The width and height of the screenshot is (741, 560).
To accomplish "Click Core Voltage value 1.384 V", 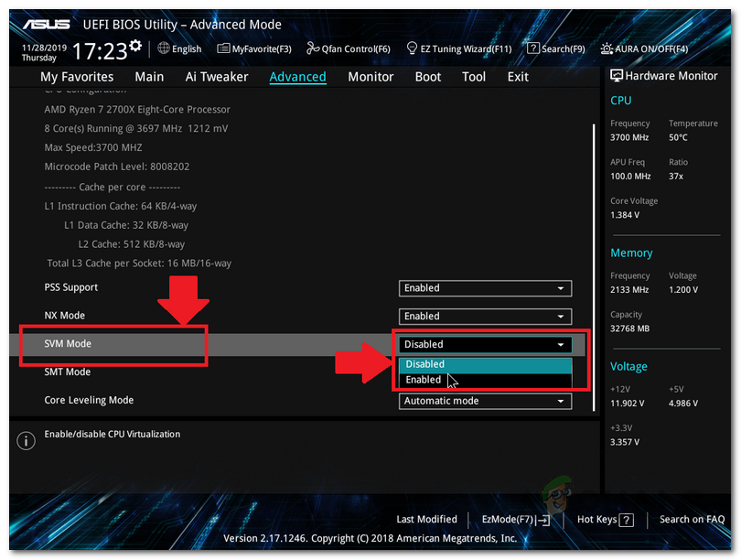I will [x=625, y=215].
